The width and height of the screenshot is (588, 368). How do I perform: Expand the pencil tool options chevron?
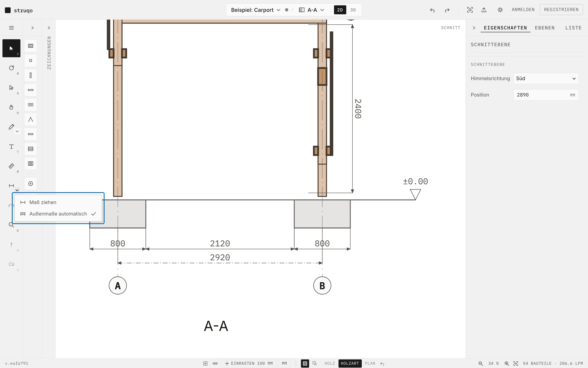(x=17, y=131)
